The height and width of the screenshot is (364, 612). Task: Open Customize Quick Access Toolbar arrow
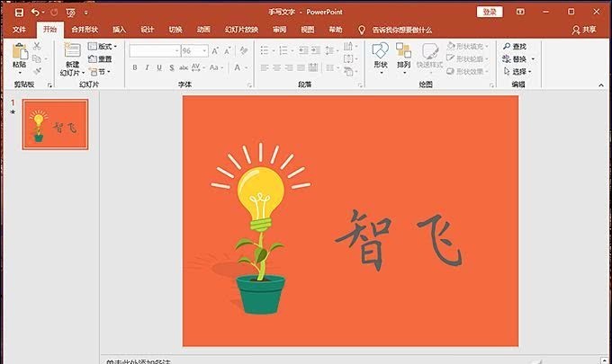tap(85, 13)
